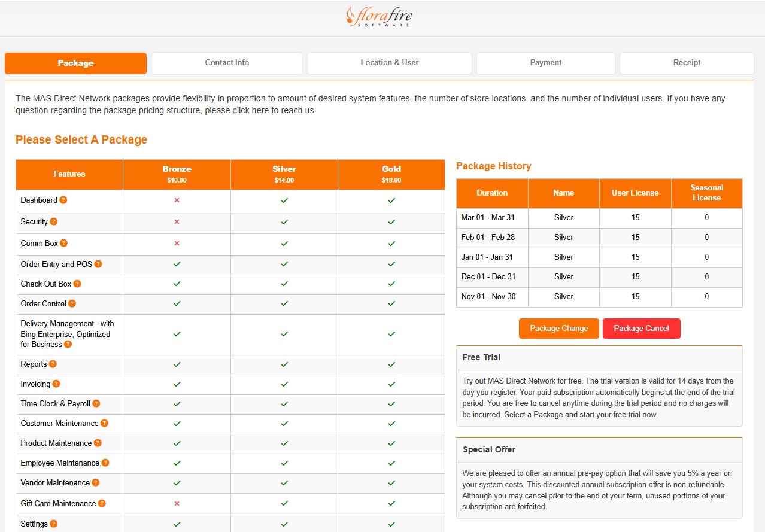
Task: Click the Seasonal License column header
Action: [707, 193]
